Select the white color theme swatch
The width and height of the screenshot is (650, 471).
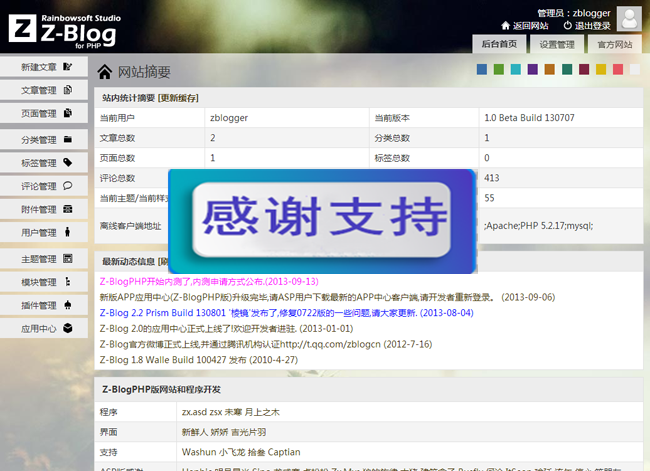635,69
